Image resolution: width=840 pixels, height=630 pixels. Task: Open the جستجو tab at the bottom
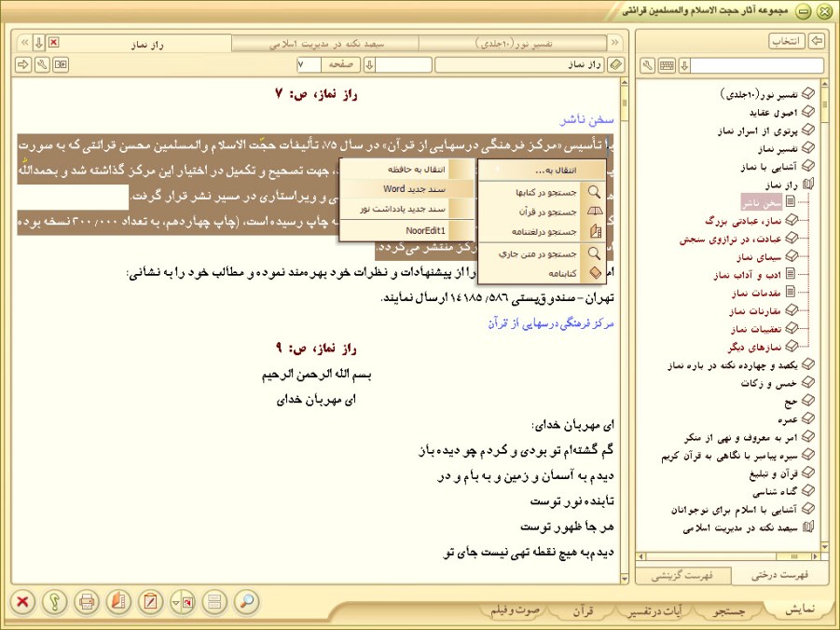729,610
